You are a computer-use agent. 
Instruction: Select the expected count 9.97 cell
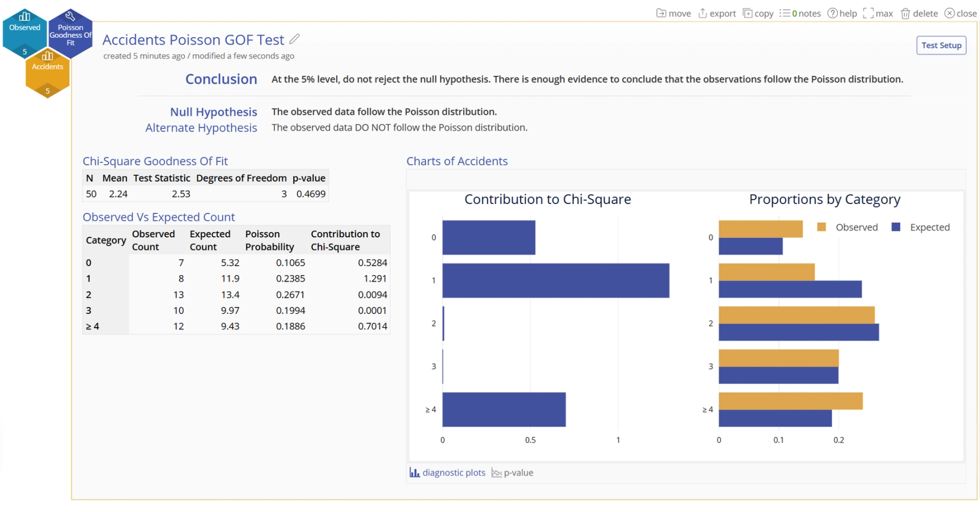coord(230,311)
